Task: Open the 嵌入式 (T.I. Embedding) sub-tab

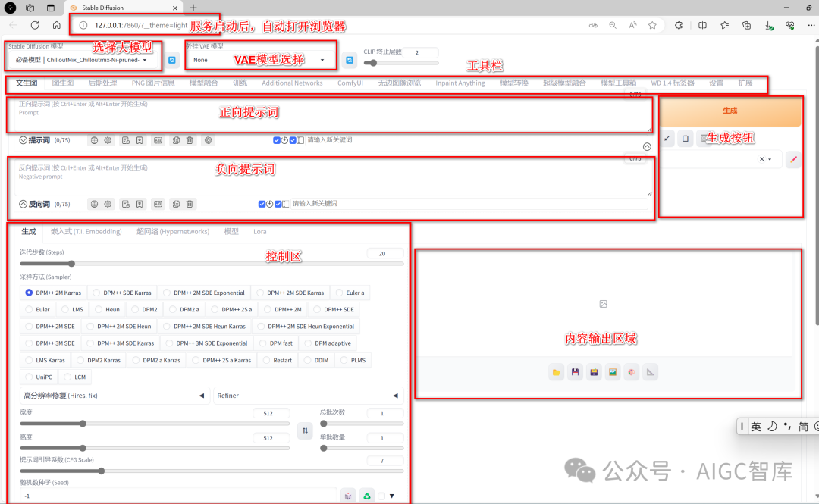Action: (86, 232)
